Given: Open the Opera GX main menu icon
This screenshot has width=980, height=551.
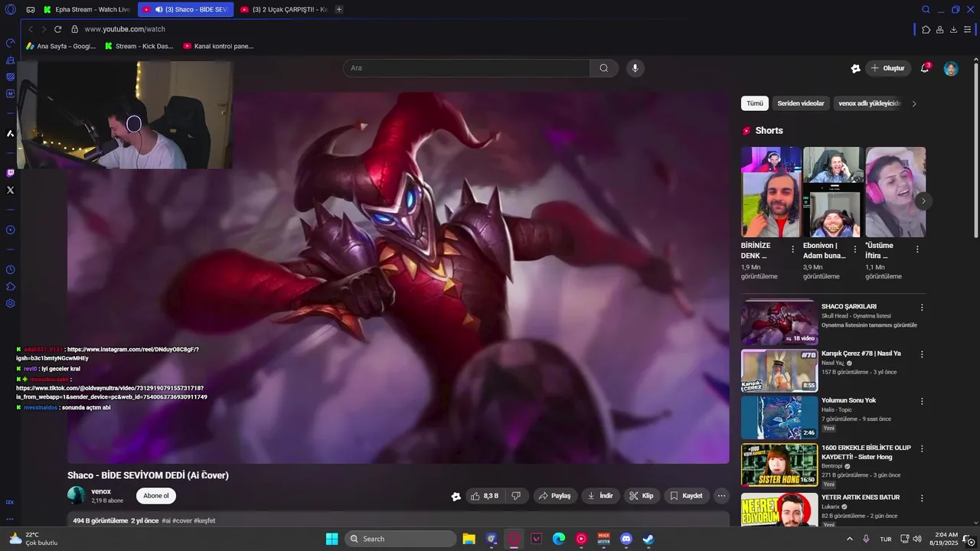Looking at the screenshot, I should [x=10, y=9].
